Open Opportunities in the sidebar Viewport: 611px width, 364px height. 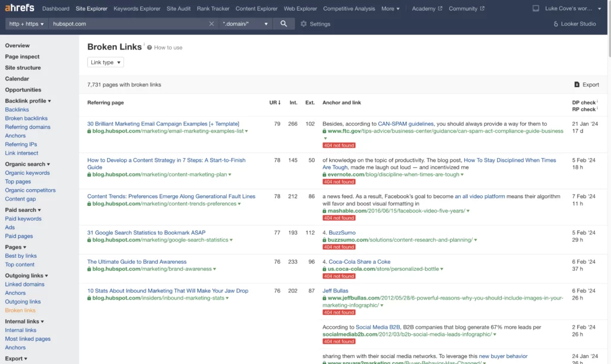pyautogui.click(x=23, y=90)
